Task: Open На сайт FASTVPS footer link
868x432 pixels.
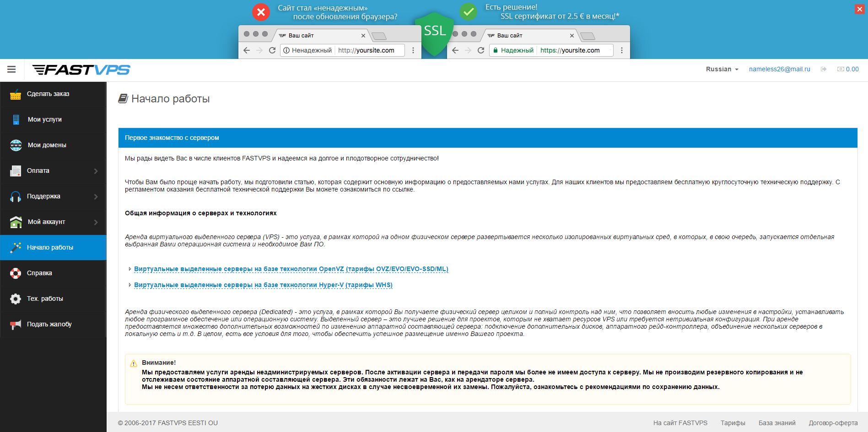Action: coord(680,423)
